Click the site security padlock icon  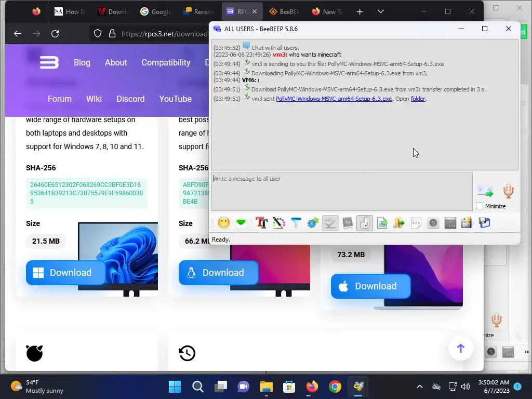tap(112, 34)
